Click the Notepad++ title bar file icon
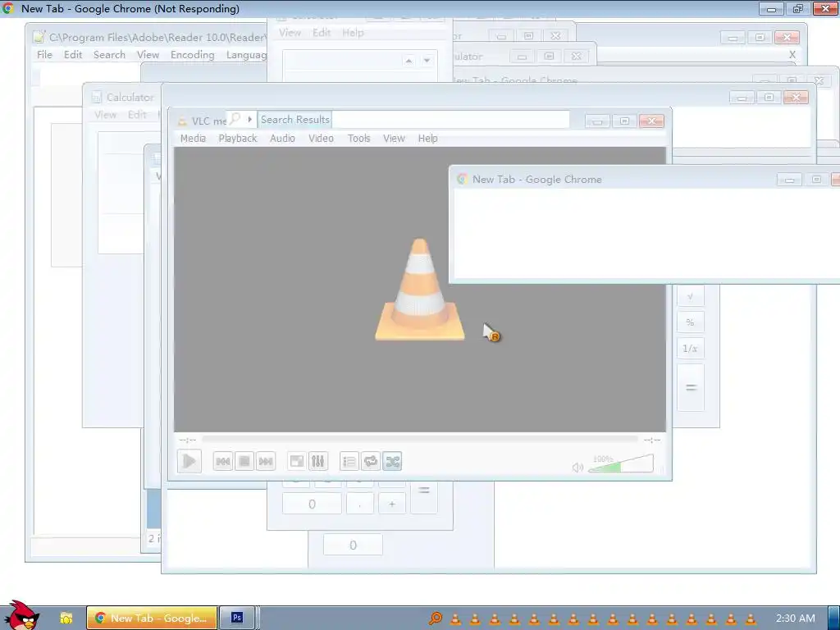 38,37
